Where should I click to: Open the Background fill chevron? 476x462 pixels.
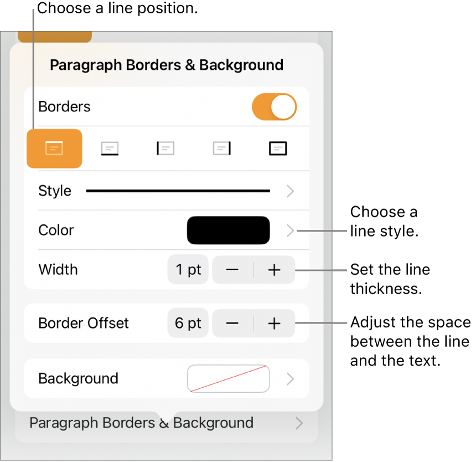291,379
